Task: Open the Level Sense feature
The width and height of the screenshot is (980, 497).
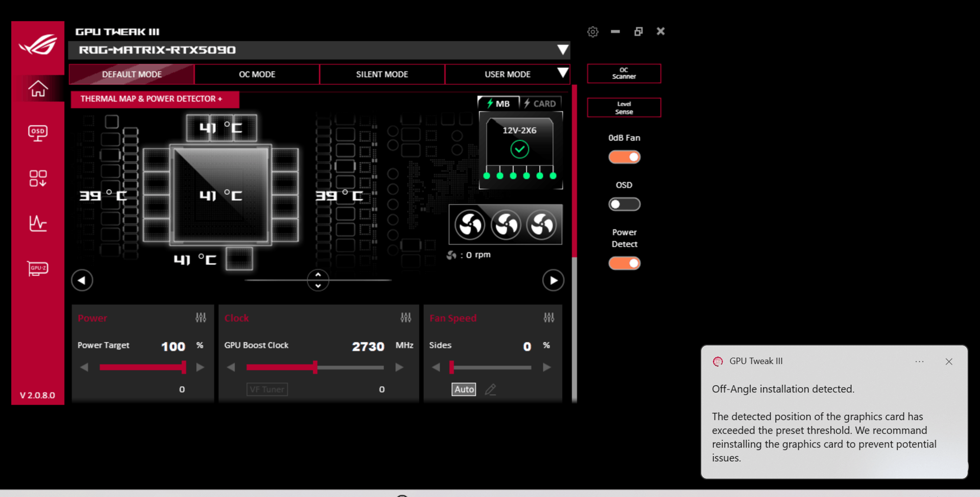Action: pos(624,107)
